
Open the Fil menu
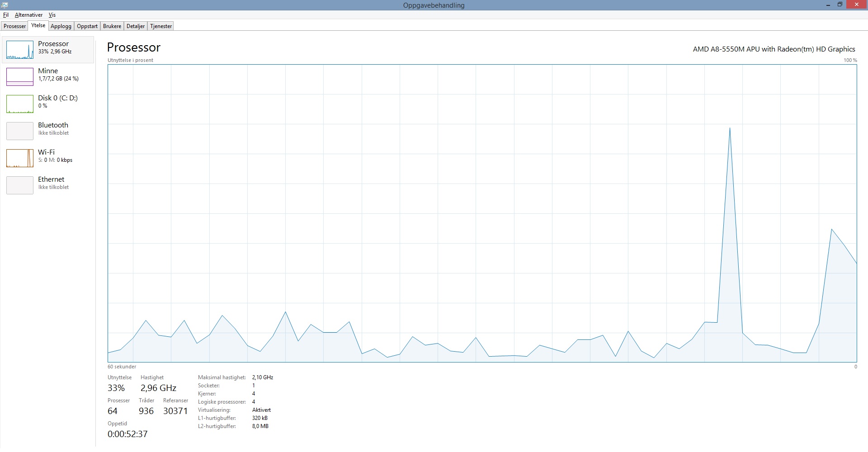(6, 15)
